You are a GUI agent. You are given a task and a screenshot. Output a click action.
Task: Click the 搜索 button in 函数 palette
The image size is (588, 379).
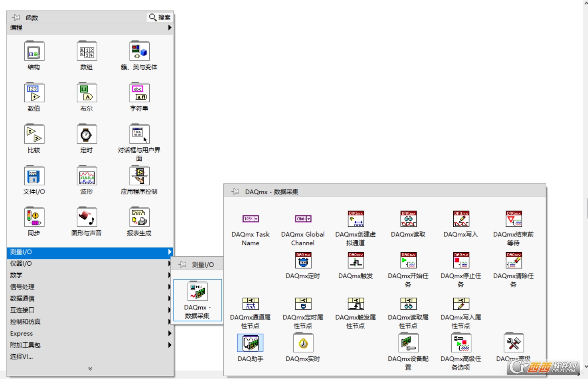(160, 17)
